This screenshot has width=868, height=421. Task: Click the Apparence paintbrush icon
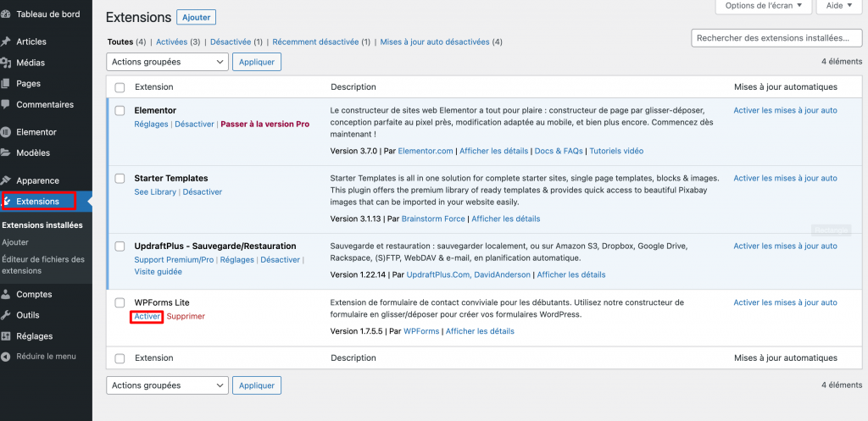[x=6, y=180]
